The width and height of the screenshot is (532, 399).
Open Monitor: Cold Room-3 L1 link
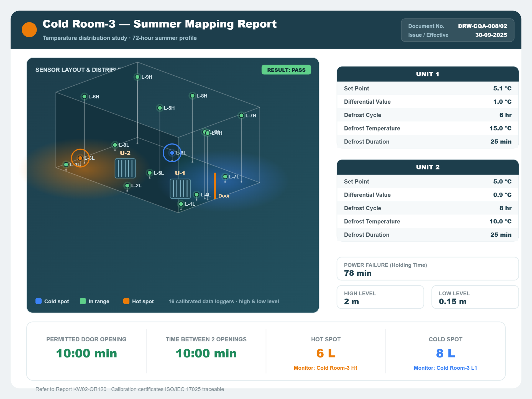point(445,368)
